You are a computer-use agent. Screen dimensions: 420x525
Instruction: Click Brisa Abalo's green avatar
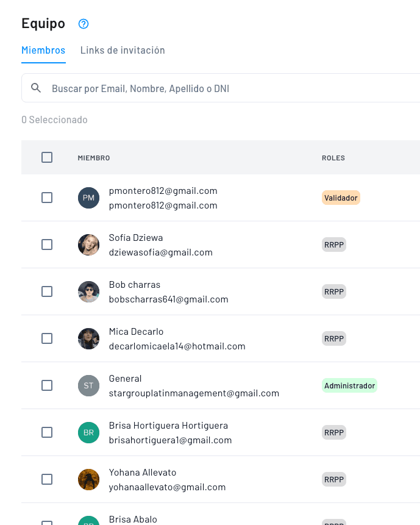point(88,521)
